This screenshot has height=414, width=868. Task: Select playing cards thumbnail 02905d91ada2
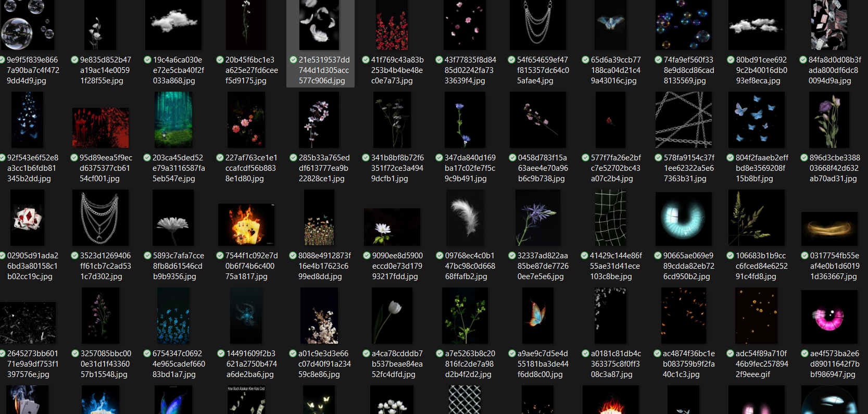(28, 218)
